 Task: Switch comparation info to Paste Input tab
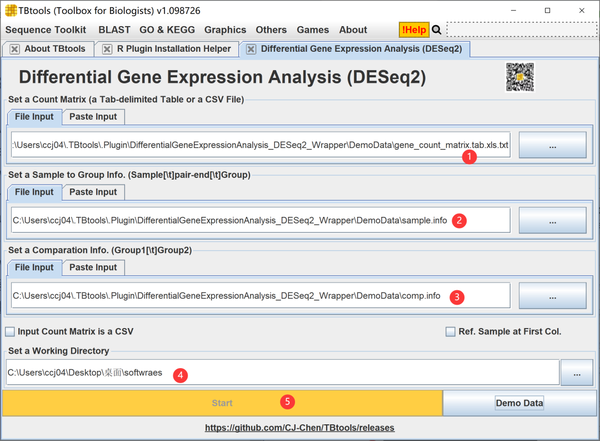[93, 268]
